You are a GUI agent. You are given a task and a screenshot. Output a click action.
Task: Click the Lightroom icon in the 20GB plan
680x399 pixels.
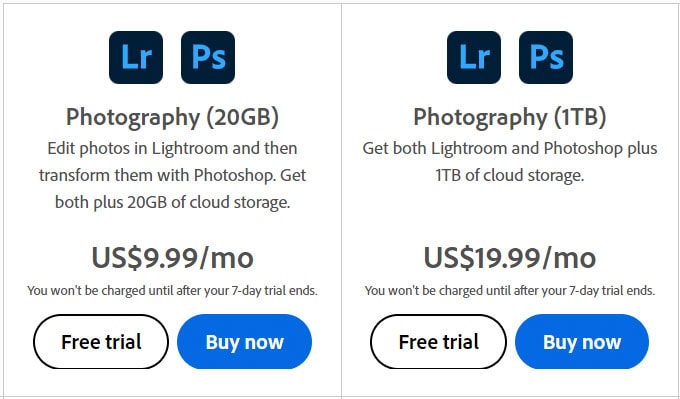(x=136, y=57)
